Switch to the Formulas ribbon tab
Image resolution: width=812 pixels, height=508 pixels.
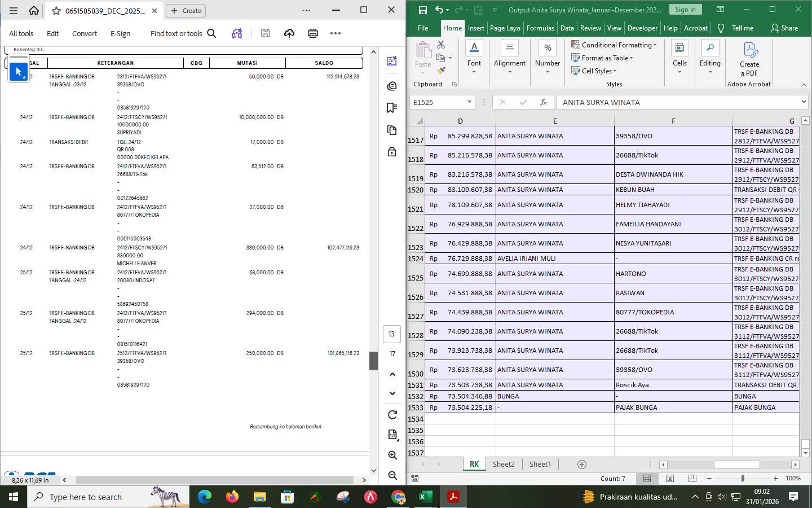540,28
